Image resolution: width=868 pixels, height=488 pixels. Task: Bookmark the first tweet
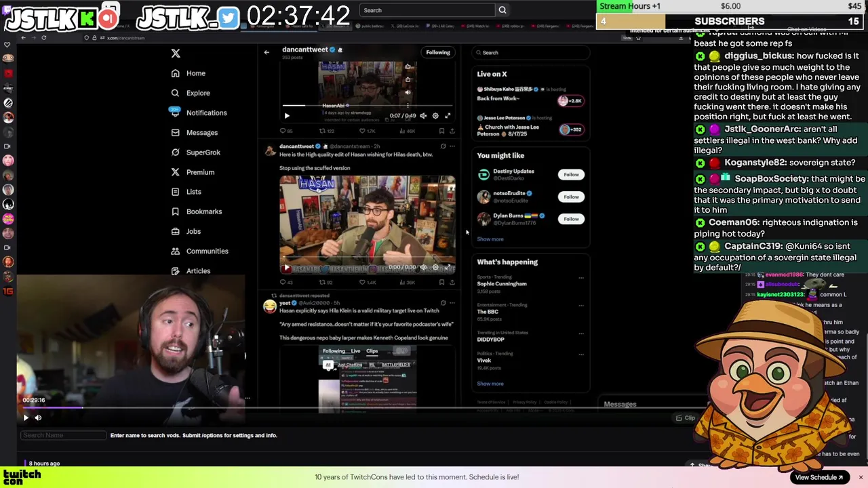[441, 131]
